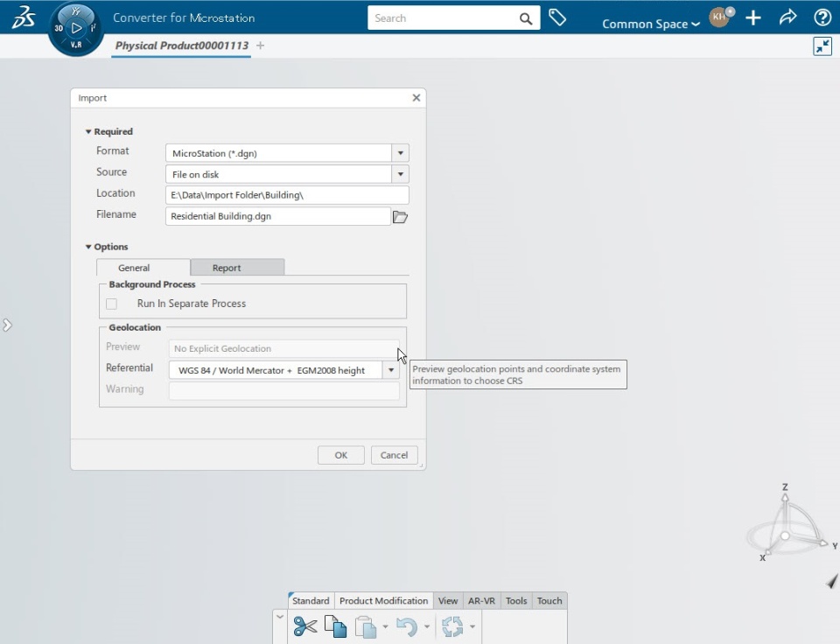Viewport: 840px width, 644px height.
Task: Click the Preview geolocation field
Action: pyautogui.click(x=283, y=348)
